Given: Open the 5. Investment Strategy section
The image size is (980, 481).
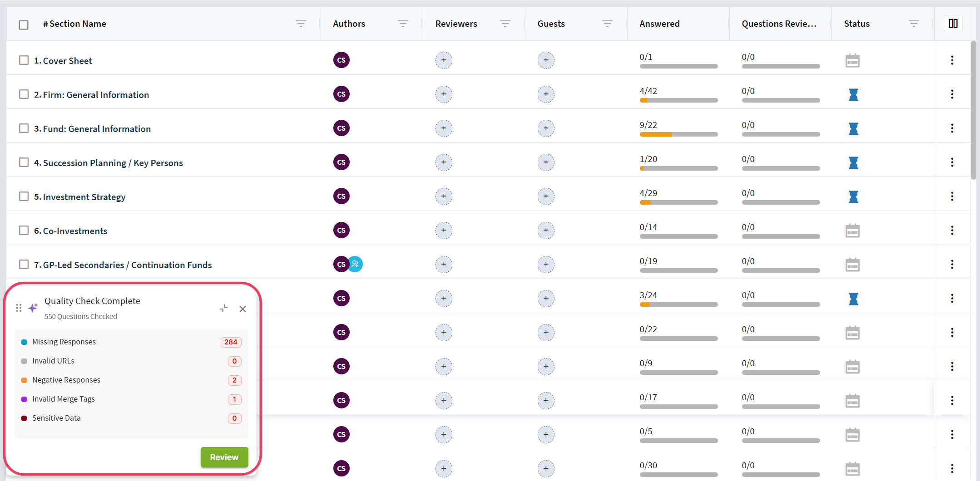Looking at the screenshot, I should click(79, 197).
